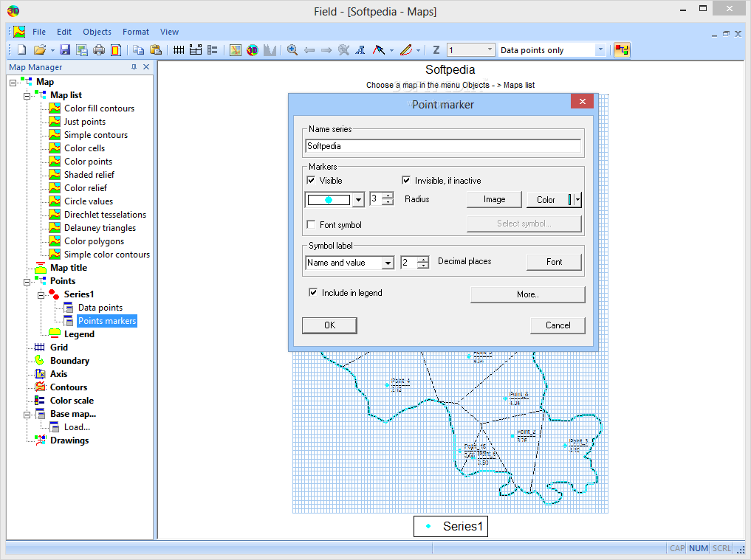Open the 'Data points only' combo box
Viewport: 751px width, 560px height.
point(600,50)
